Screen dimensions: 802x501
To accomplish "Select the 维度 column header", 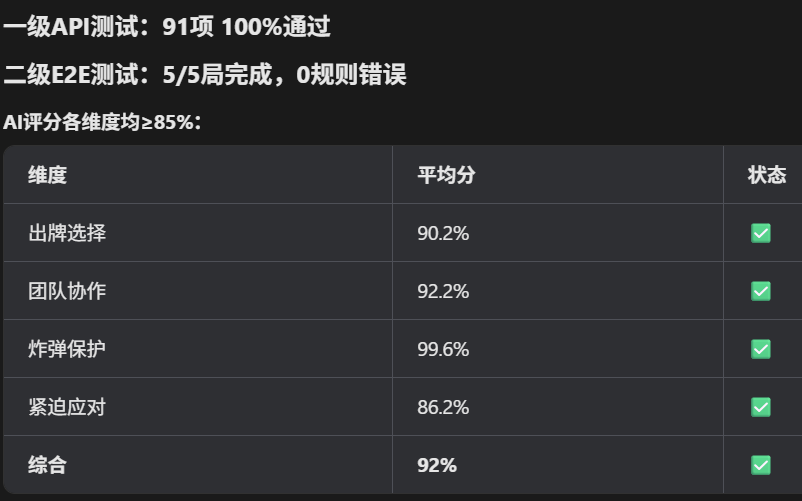I will coord(48,175).
